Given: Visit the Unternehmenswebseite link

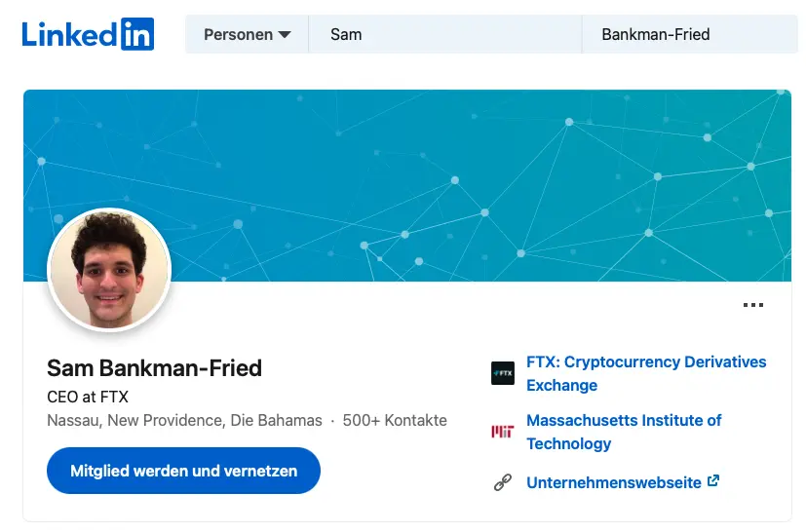Looking at the screenshot, I should click(x=614, y=482).
